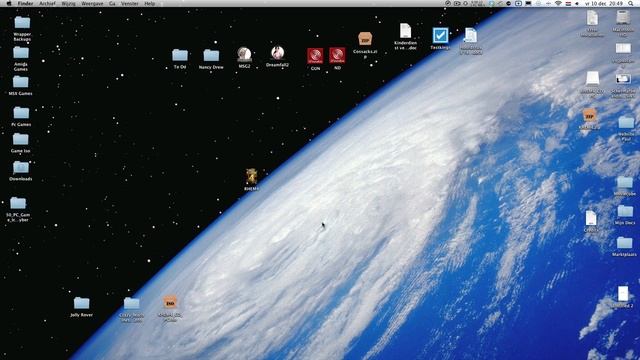The image size is (640, 360).
Task: Click the date and time display
Action: 603,3
